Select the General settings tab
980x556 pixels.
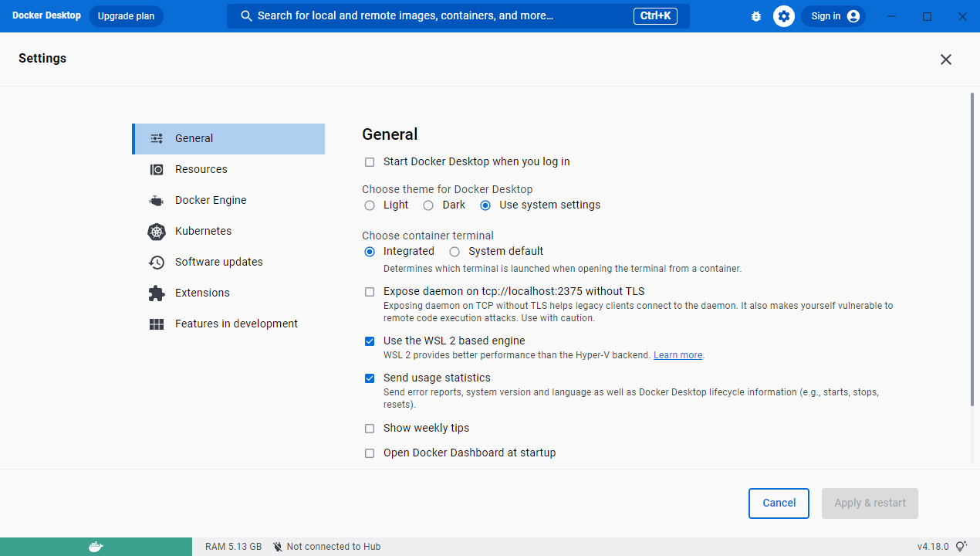(x=194, y=138)
